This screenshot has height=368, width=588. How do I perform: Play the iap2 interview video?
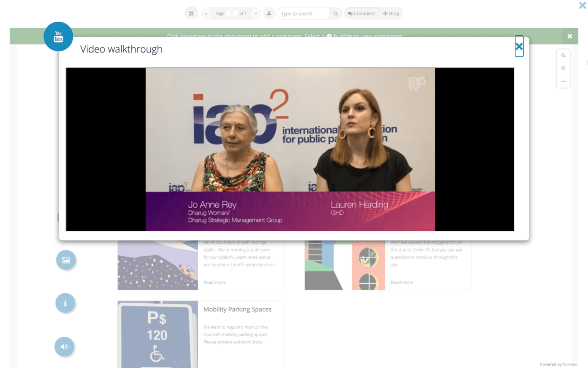point(290,149)
